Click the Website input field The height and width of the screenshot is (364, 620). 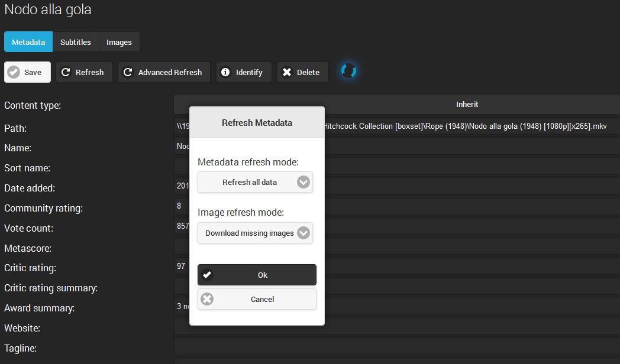tap(396, 326)
